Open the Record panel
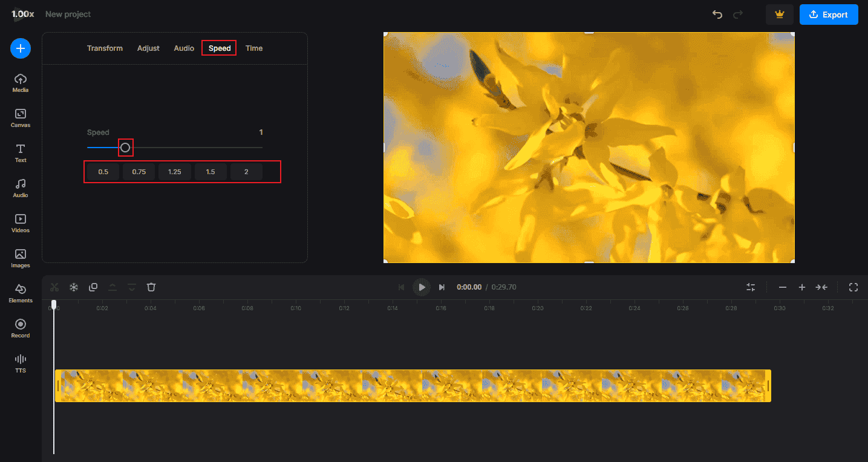The height and width of the screenshot is (462, 868). pyautogui.click(x=20, y=328)
